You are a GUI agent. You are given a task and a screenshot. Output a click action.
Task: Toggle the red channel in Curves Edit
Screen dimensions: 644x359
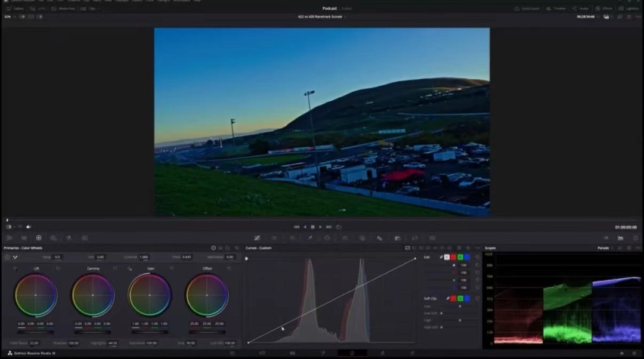[454, 257]
